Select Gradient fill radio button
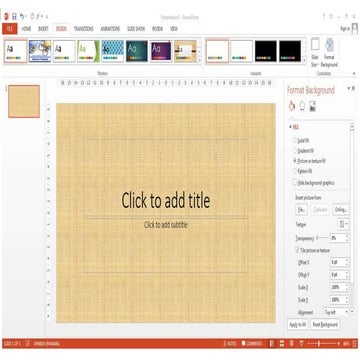Viewport: 360px width, 360px height. pos(294,151)
